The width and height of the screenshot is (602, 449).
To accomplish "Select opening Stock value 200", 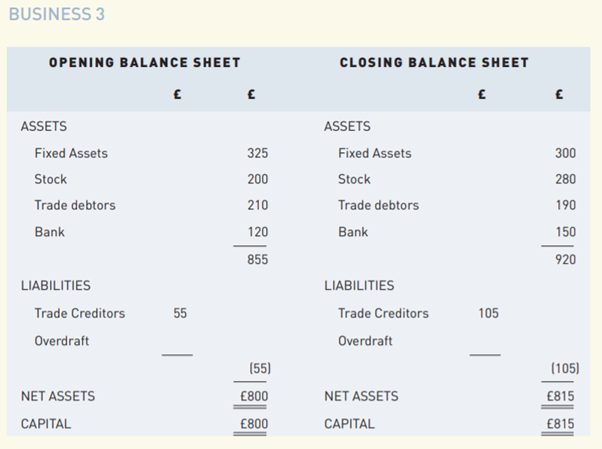I will pos(257,180).
